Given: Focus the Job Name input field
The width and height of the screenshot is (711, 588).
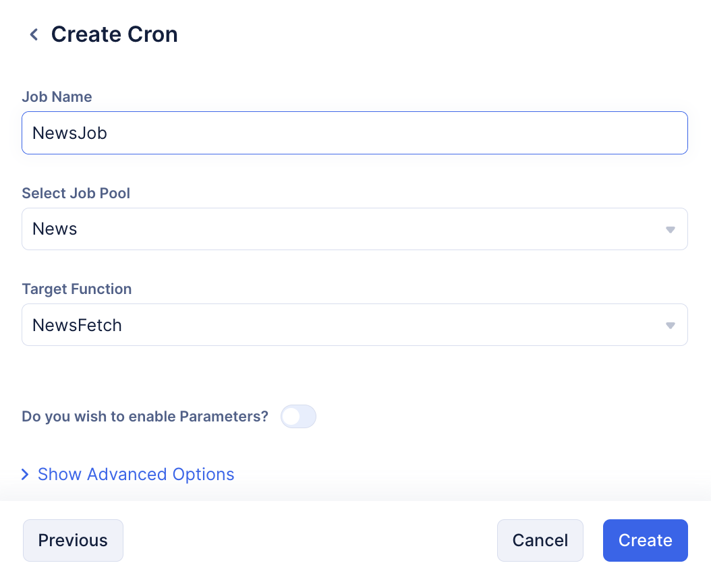Looking at the screenshot, I should click(x=355, y=133).
